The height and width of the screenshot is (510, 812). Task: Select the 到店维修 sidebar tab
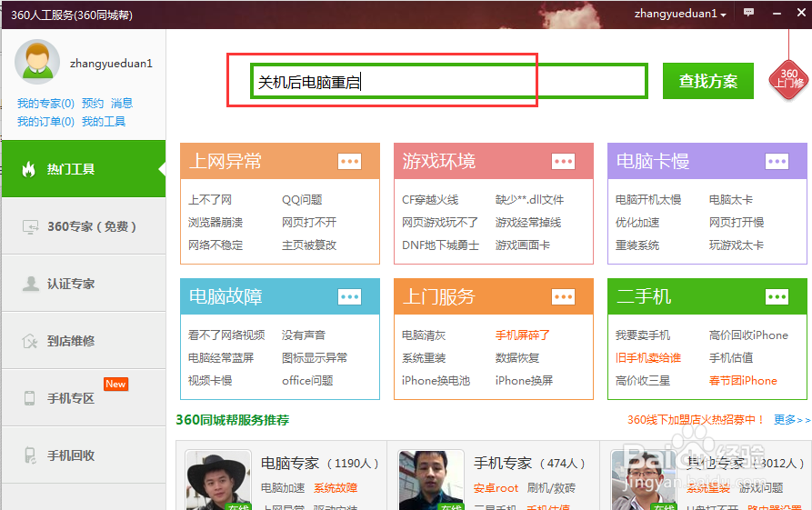(84, 341)
